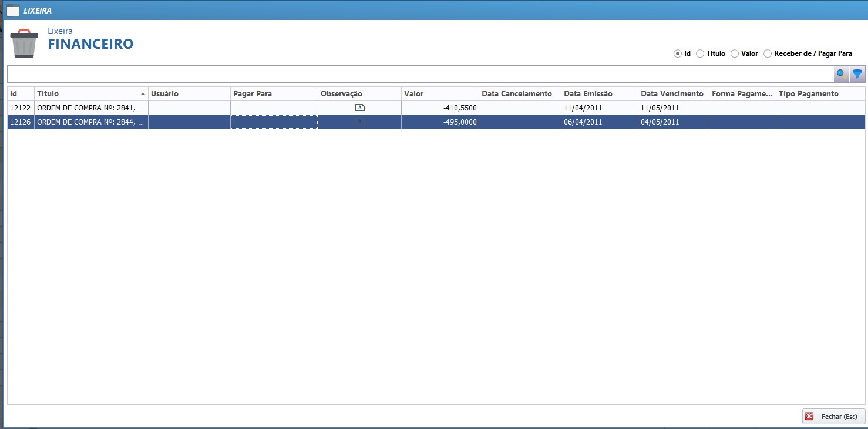This screenshot has width=868, height=429.
Task: Click the search text input field
Action: point(420,74)
